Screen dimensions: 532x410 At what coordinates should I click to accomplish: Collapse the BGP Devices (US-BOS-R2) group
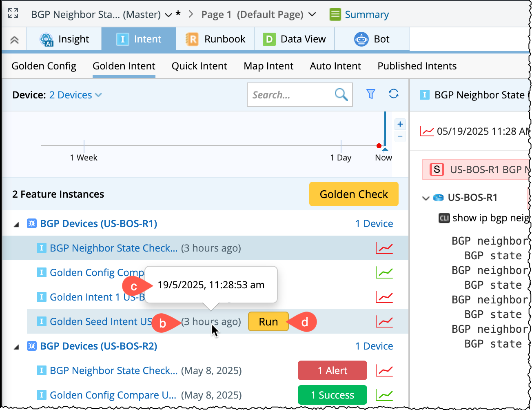16,347
